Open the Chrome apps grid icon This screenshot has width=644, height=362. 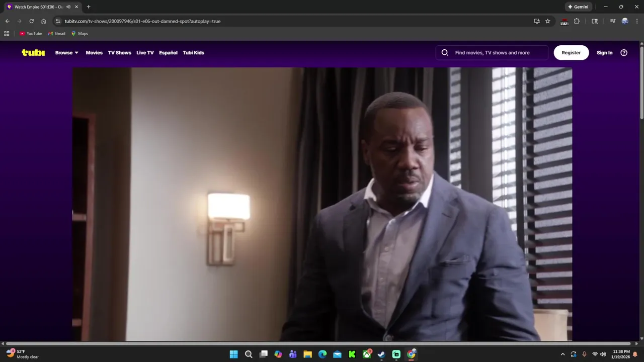coord(7,34)
